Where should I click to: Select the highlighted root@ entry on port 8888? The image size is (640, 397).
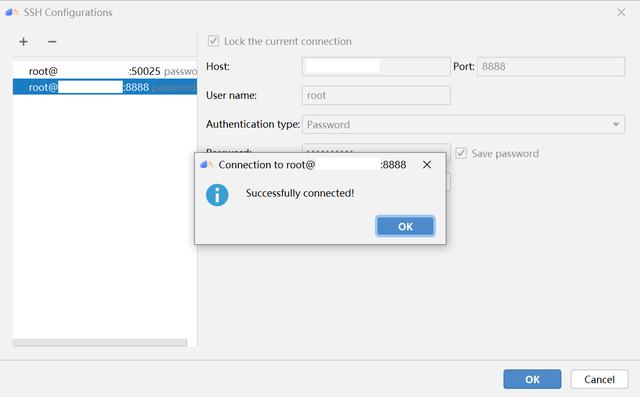105,87
